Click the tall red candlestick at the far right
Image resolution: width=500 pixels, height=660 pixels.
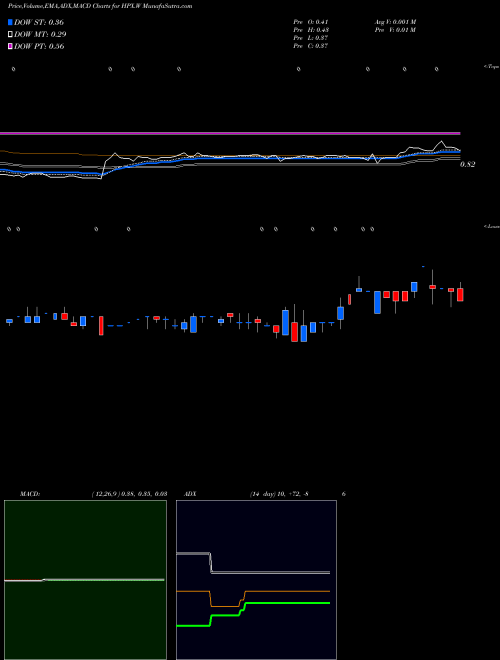460,294
